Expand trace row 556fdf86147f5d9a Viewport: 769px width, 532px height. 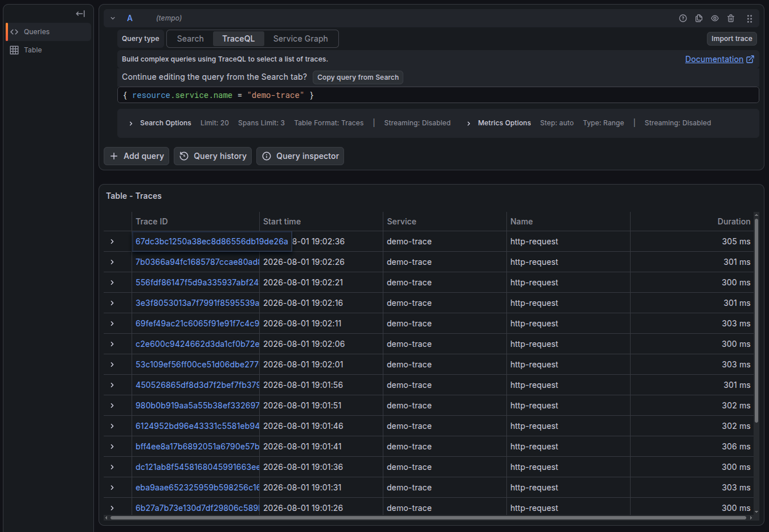(112, 283)
